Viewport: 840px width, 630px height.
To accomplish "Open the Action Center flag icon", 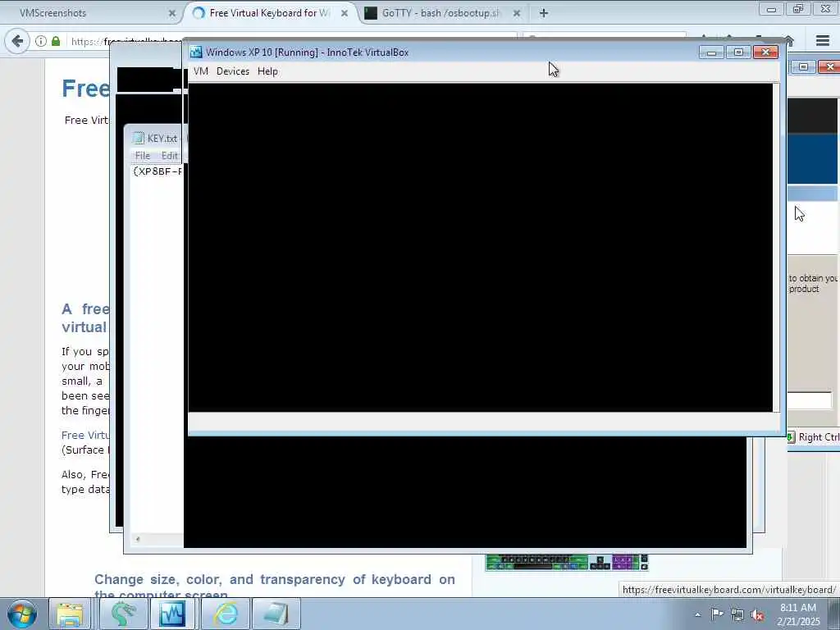I will point(717,614).
